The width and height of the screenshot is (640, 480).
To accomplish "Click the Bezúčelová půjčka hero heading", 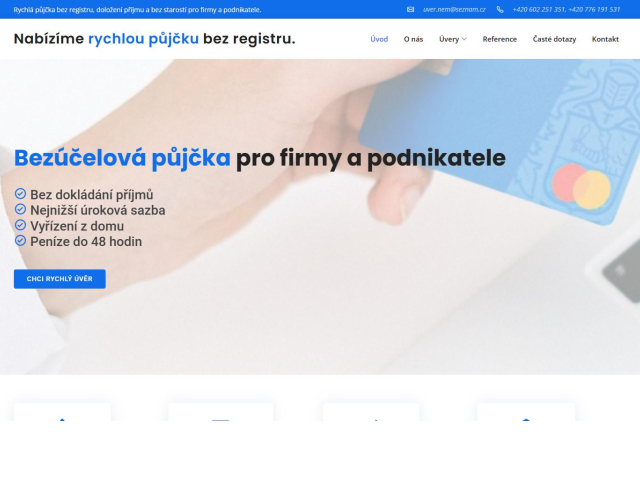I will click(x=260, y=158).
